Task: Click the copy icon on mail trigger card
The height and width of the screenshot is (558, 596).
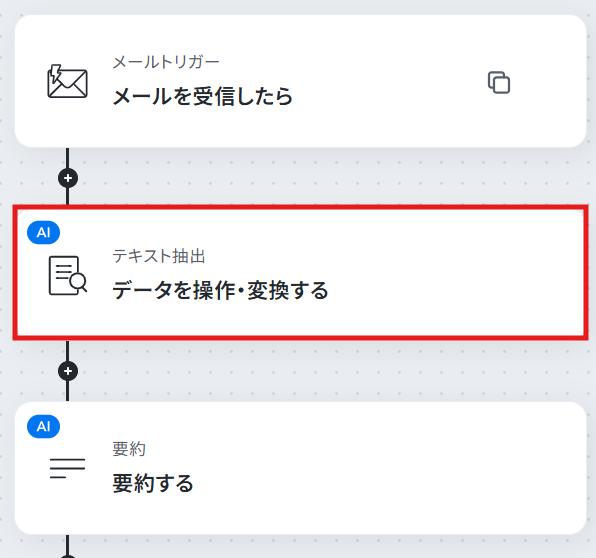Action: coord(499,82)
